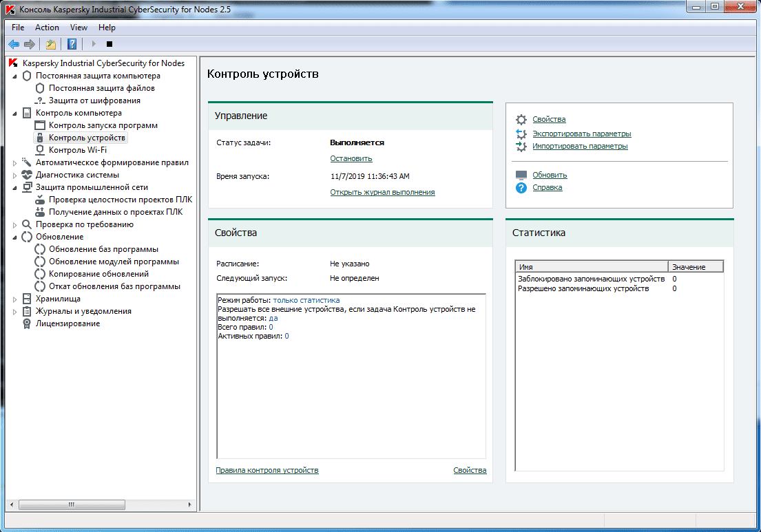The width and height of the screenshot is (761, 532).
Task: Click icon beside Журналы и уведомления
Action: tap(27, 311)
